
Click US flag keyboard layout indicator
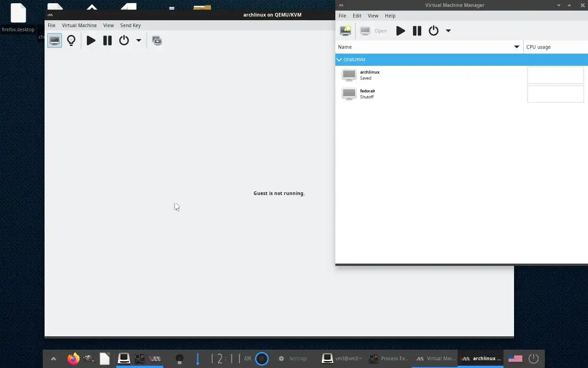515,359
